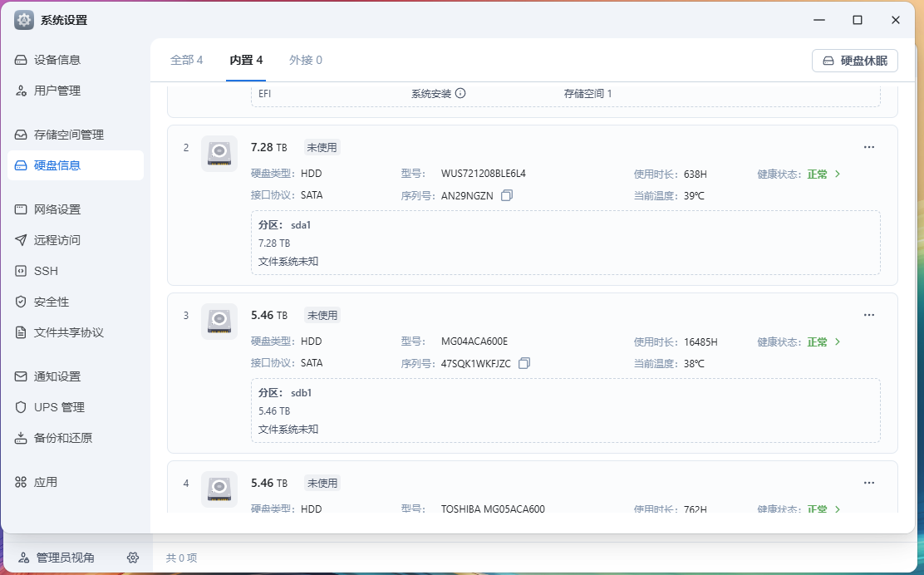The image size is (924, 575).
Task: Open more options for disk 3
Action: (868, 315)
